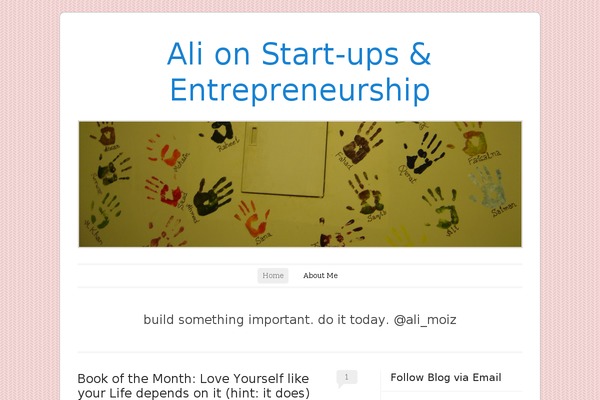Select the Home menu item
600x400 pixels.
pos(273,276)
